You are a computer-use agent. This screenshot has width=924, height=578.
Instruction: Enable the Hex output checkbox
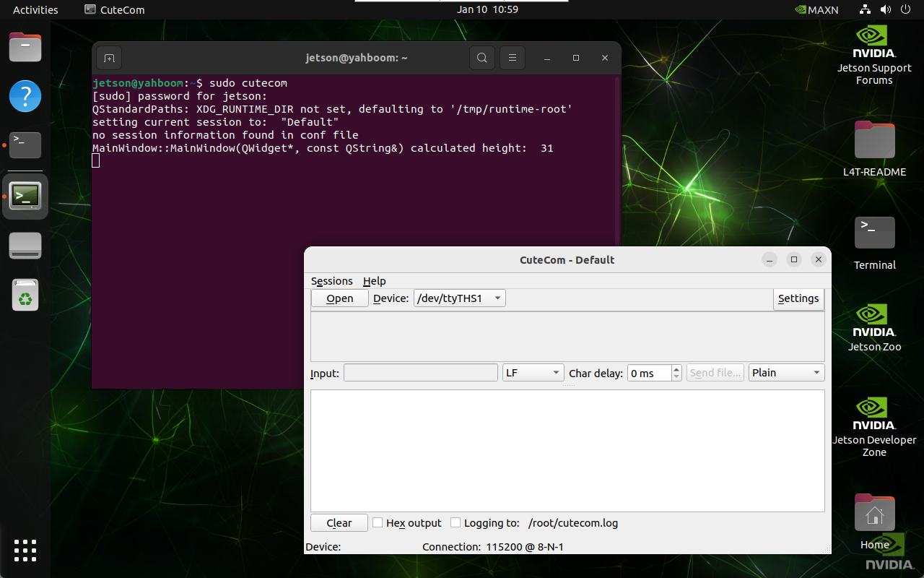pos(378,522)
